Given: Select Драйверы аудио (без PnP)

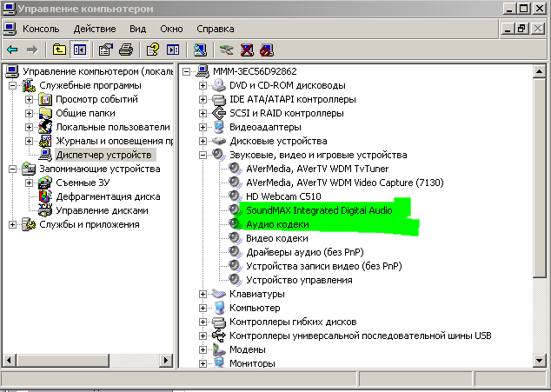Looking at the screenshot, I should click(305, 252).
